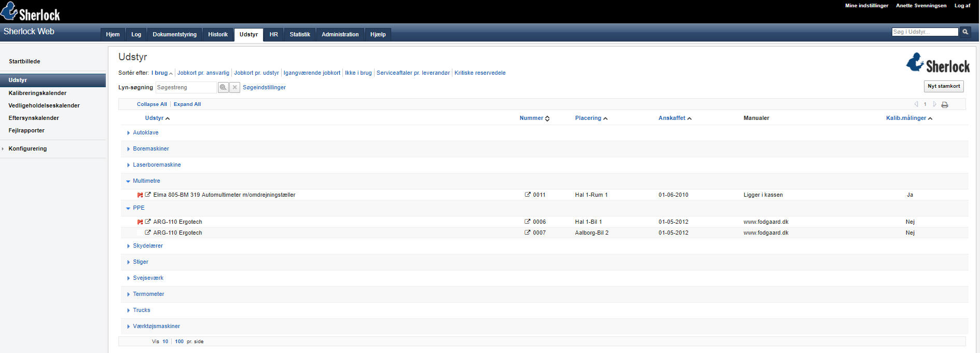This screenshot has height=353, width=980.
Task: Expand the Boremaskiner group
Action: tap(128, 149)
